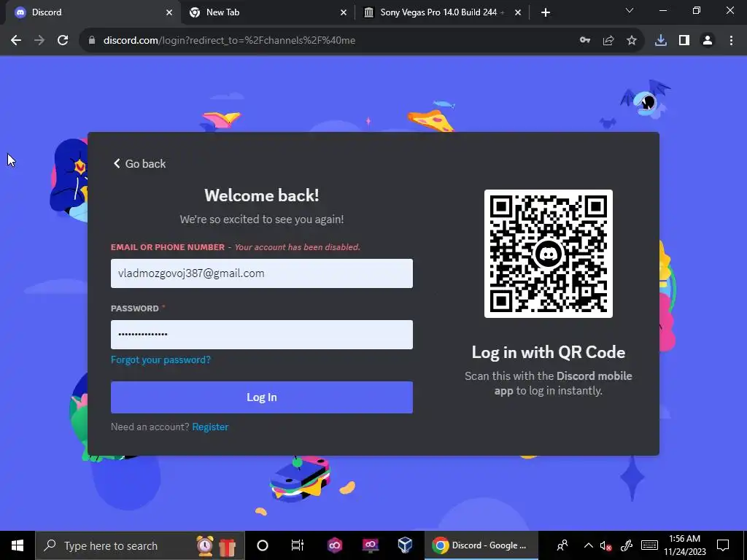Go forward in browser history
747x560 pixels.
click(x=39, y=41)
